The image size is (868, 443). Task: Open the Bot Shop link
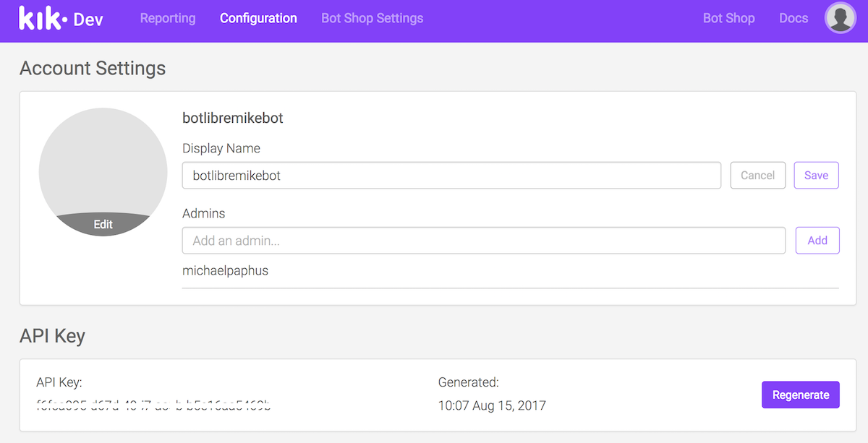tap(728, 18)
